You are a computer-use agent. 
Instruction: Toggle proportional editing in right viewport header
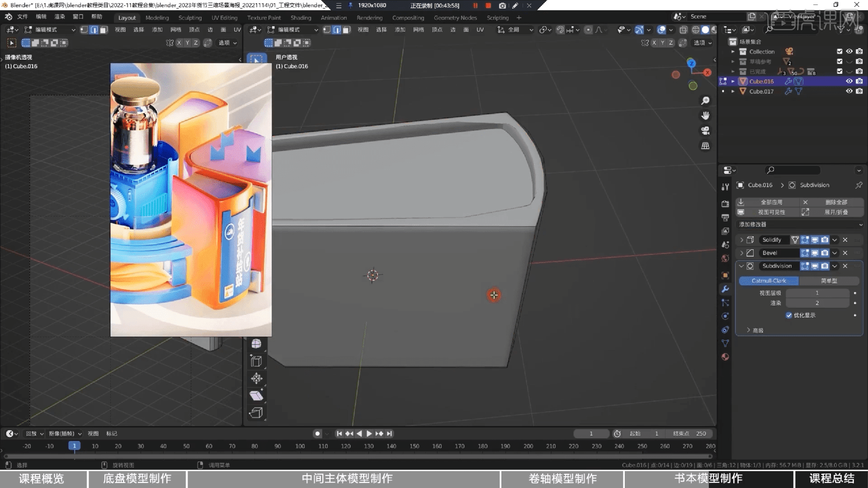[588, 30]
